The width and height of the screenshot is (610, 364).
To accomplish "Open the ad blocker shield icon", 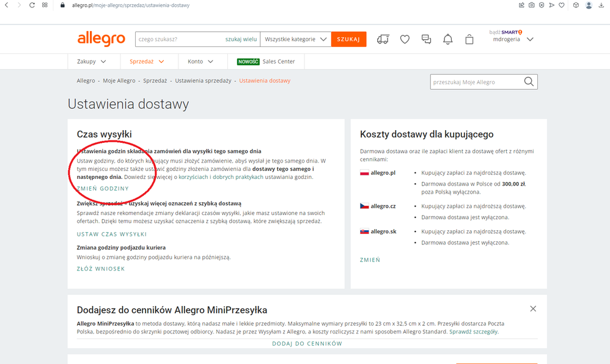I will [542, 5].
